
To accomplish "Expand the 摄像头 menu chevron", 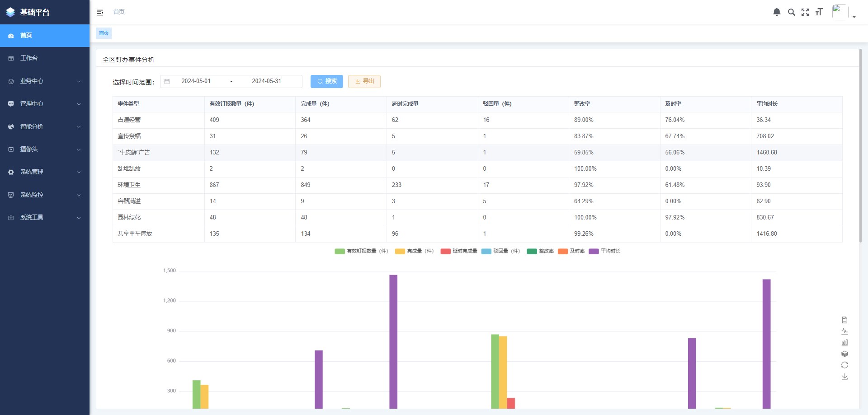I will point(79,150).
